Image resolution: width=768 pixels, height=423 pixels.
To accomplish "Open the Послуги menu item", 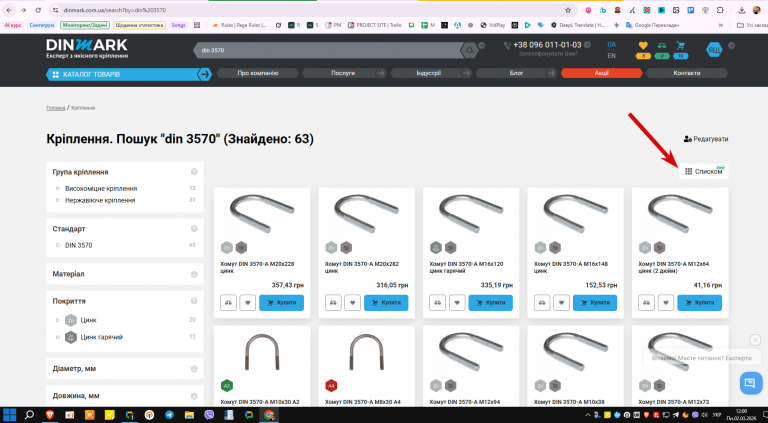I will point(343,73).
